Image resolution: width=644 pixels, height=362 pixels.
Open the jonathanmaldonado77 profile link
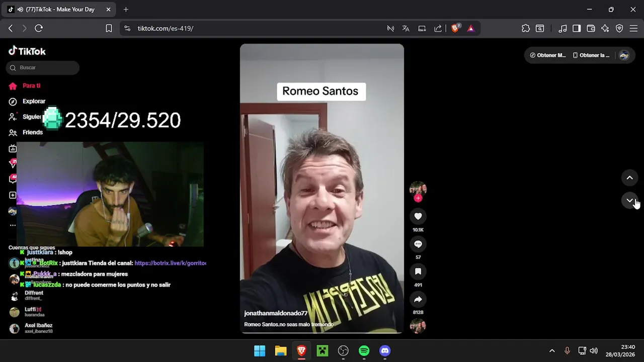coord(276,313)
